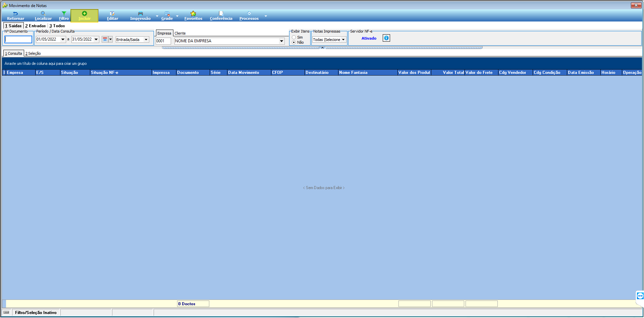644x318 pixels.
Task: Sort by the E/S column header
Action: pos(48,73)
